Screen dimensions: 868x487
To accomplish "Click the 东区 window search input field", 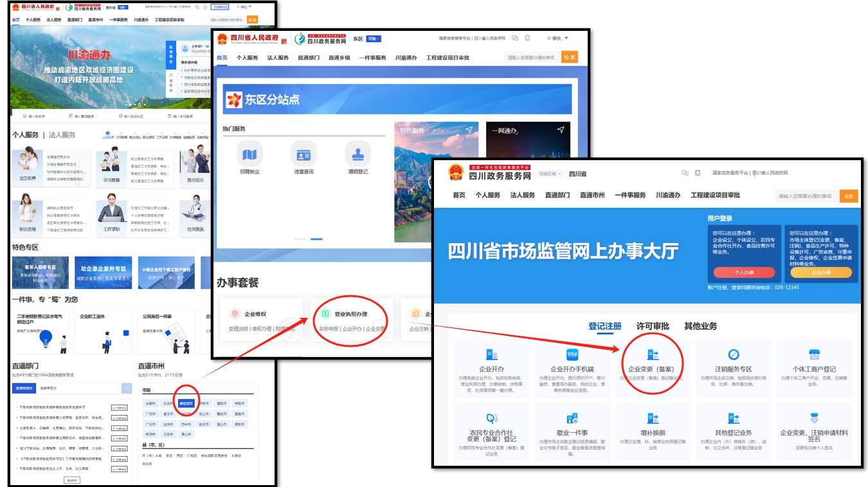I will tap(532, 57).
